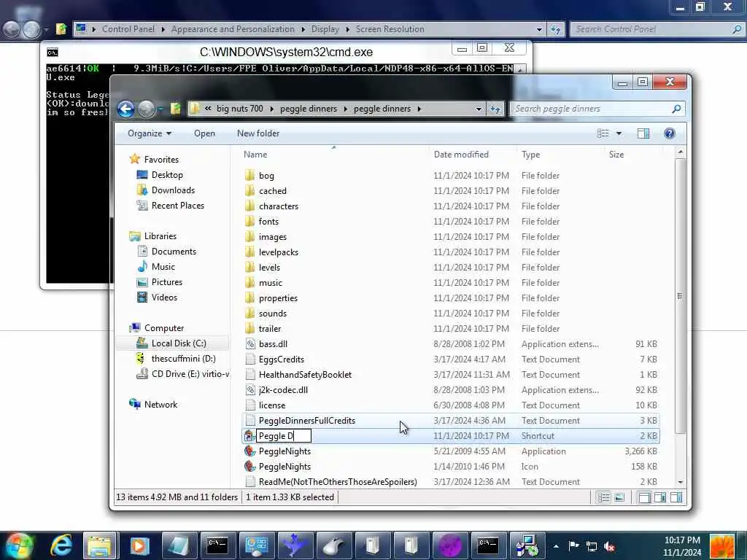This screenshot has width=747, height=560.
Task: Open Downloads in the Favorites pane
Action: pyautogui.click(x=173, y=190)
